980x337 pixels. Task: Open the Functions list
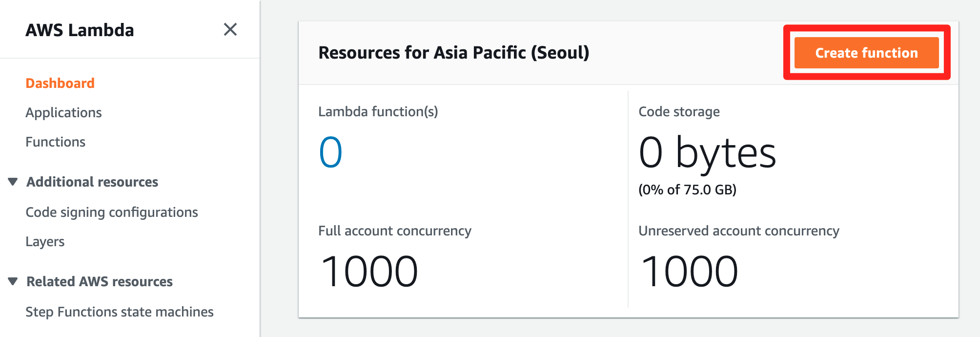pyautogui.click(x=55, y=142)
